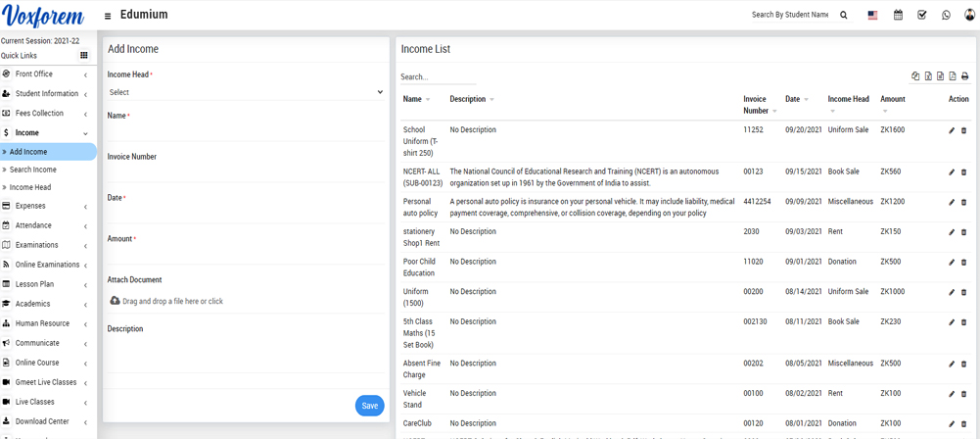Click the hamburger menu icon beside Edumium
The width and height of the screenshot is (980, 439).
pos(108,16)
